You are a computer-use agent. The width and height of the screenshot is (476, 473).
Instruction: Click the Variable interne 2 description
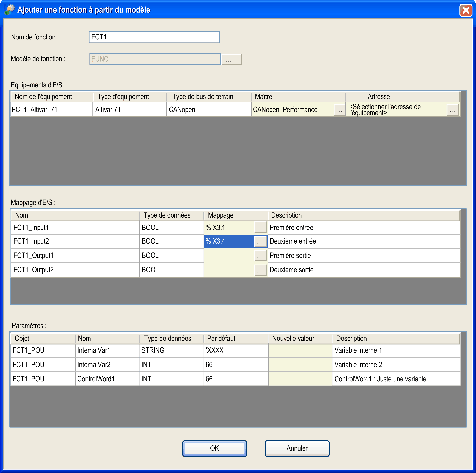coord(396,365)
